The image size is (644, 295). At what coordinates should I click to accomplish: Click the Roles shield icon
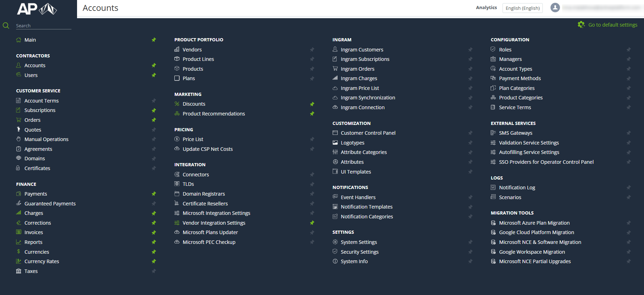pyautogui.click(x=493, y=49)
